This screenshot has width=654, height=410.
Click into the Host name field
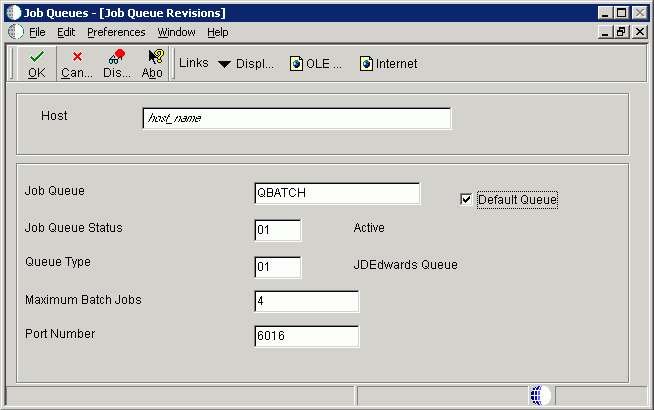coord(297,118)
